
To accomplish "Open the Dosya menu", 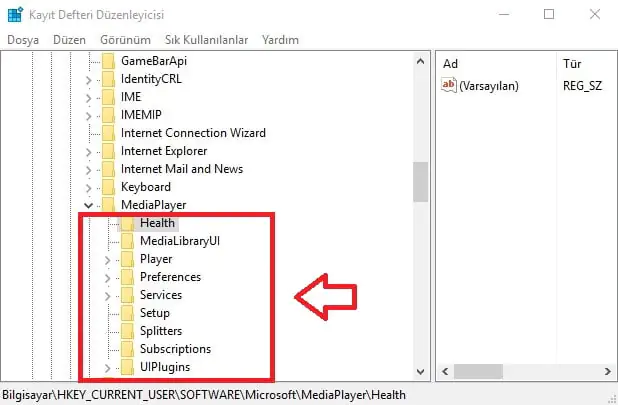I will [x=23, y=40].
